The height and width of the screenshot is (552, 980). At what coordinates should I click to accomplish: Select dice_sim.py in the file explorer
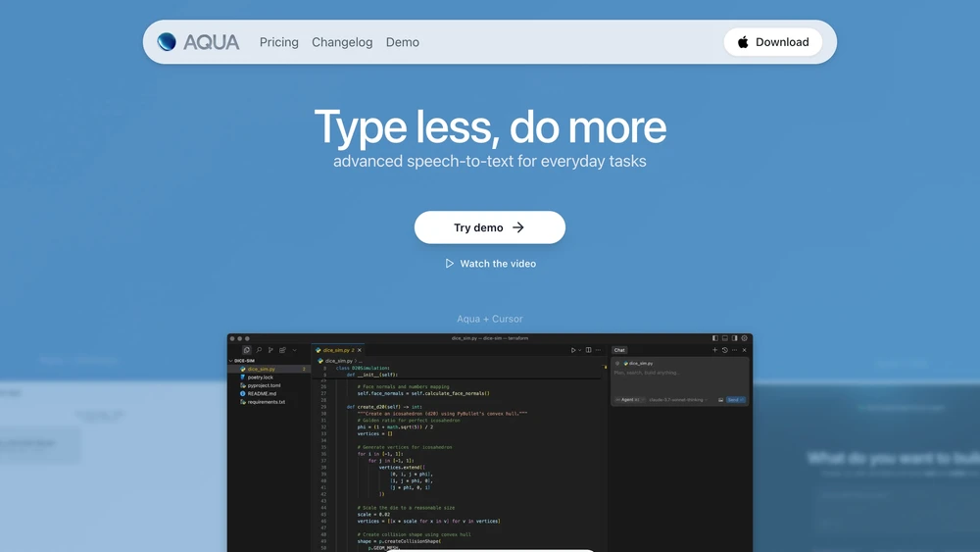pyautogui.click(x=269, y=369)
